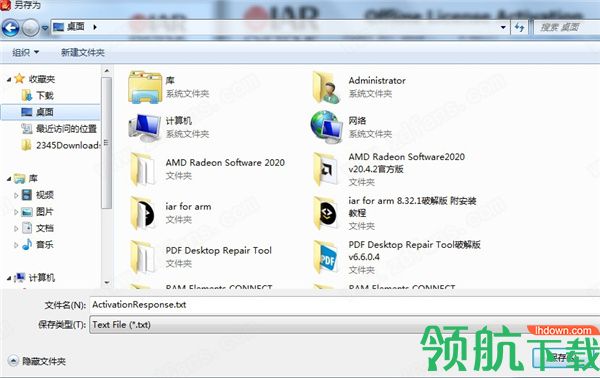Click AMD Radeon Software 2020 name text
Image resolution: width=600 pixels, height=378 pixels.
tap(225, 163)
